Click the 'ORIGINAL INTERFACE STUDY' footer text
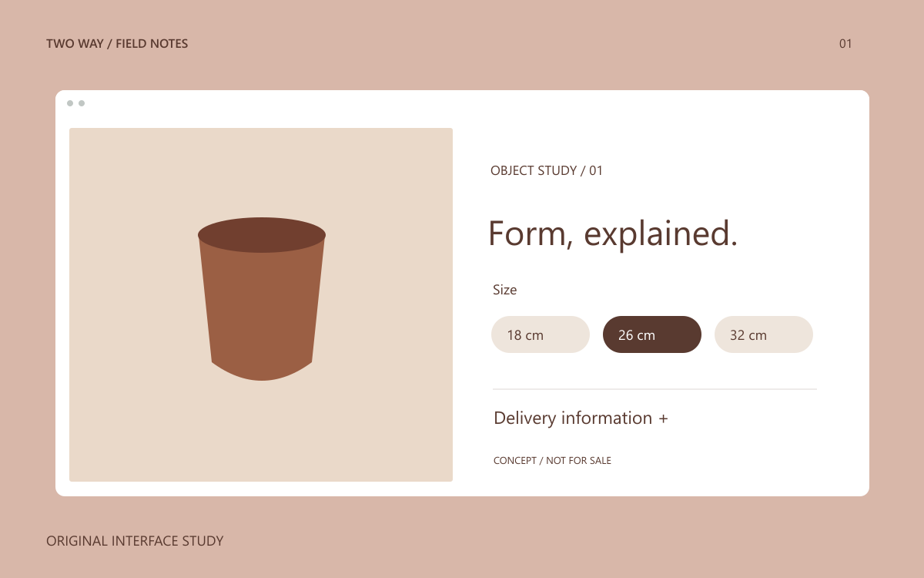924x578 pixels. (x=135, y=541)
